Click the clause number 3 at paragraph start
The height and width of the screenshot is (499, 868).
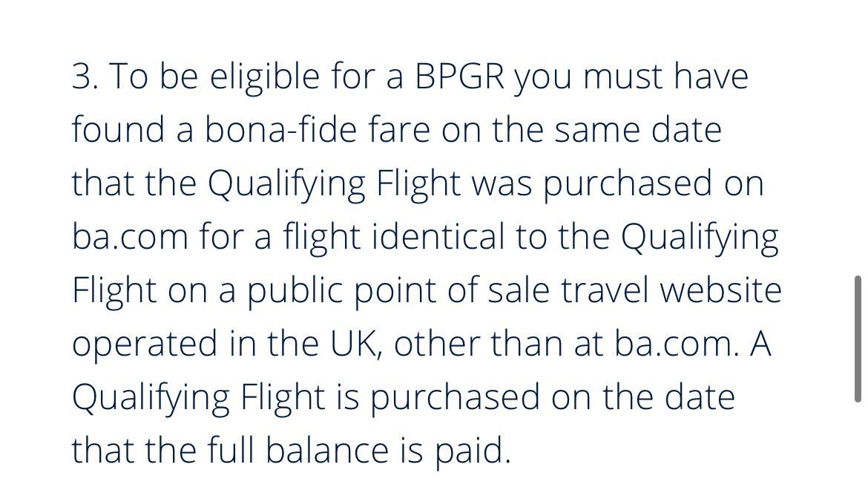pos(81,77)
